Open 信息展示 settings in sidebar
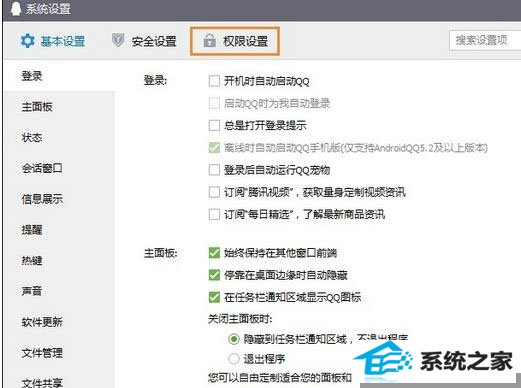521x388 pixels. pos(42,199)
